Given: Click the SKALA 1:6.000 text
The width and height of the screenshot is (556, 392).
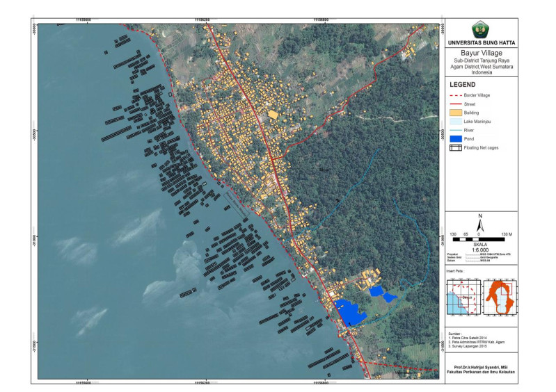Looking at the screenshot, I should (480, 248).
